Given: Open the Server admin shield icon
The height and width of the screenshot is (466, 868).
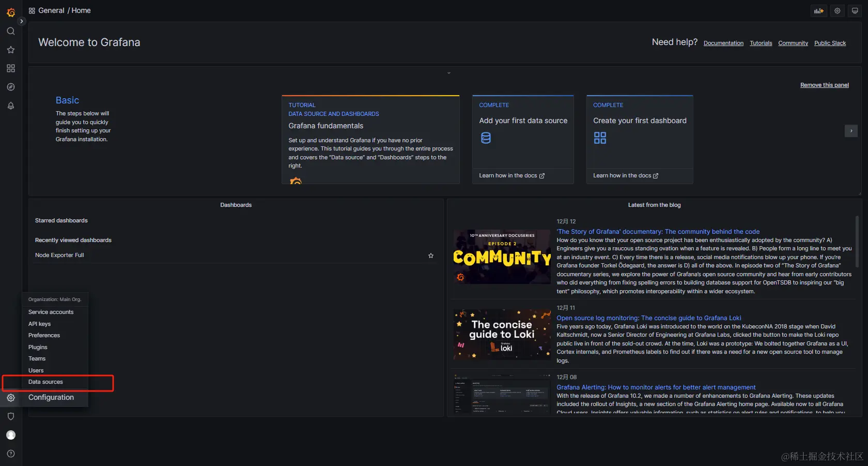Looking at the screenshot, I should pos(11,416).
